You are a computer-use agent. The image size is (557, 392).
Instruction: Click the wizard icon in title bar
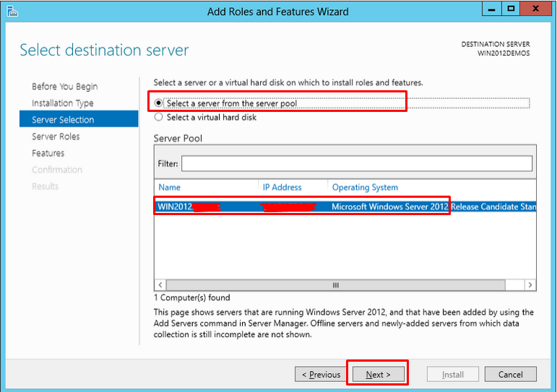click(x=12, y=11)
